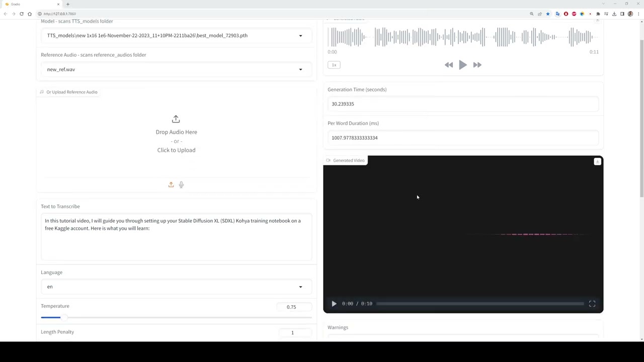
Task: Open the Language dropdown
Action: point(176,287)
